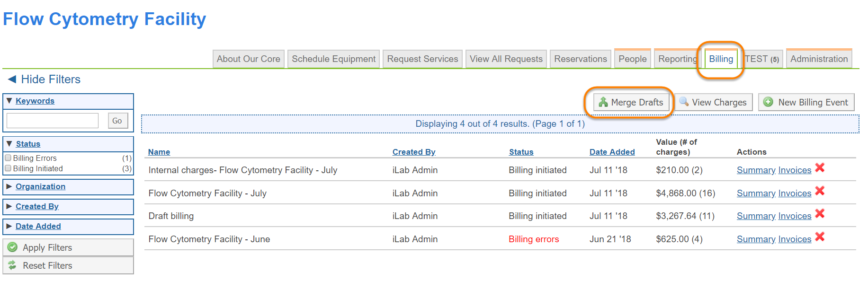Viewport: 868px width, 307px height.
Task: Open Summary link for Draft billing
Action: 756,216
